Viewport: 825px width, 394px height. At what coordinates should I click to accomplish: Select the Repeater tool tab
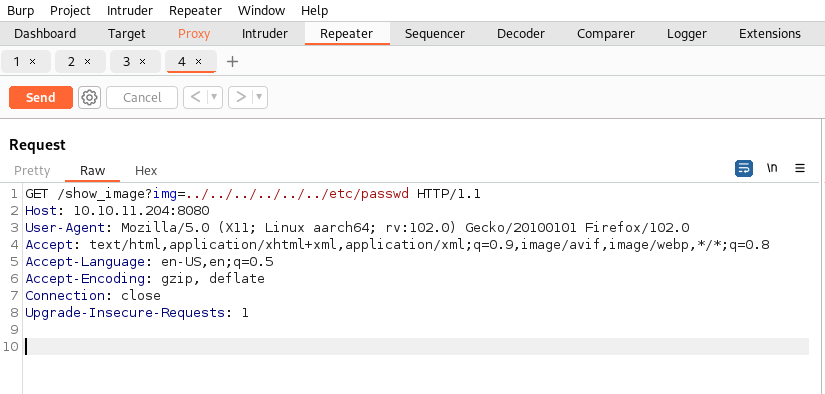347,34
